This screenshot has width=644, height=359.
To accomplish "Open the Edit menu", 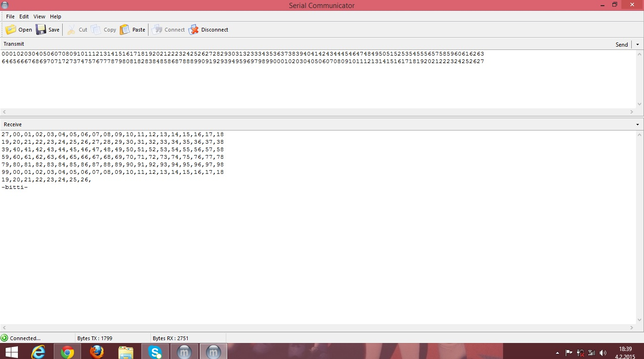I will [24, 16].
